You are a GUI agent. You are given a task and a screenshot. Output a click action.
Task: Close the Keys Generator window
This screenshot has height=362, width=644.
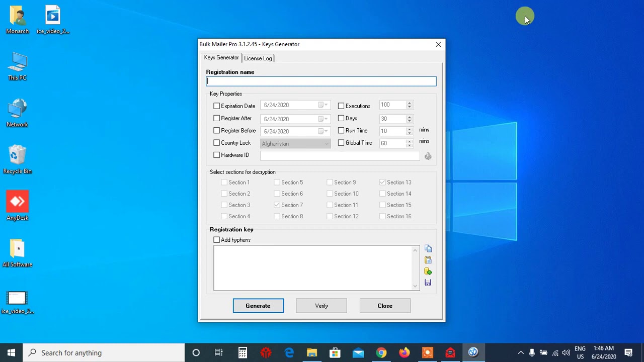[438, 44]
